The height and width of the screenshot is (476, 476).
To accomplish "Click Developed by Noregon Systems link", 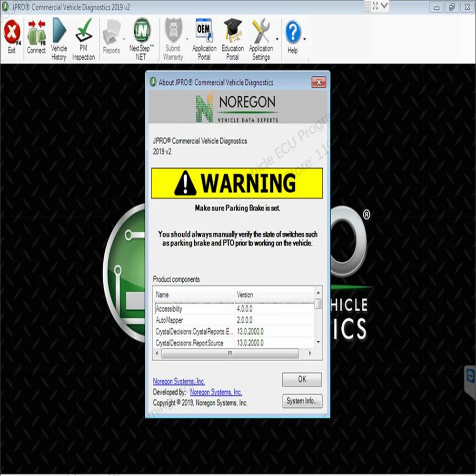I will [x=216, y=392].
